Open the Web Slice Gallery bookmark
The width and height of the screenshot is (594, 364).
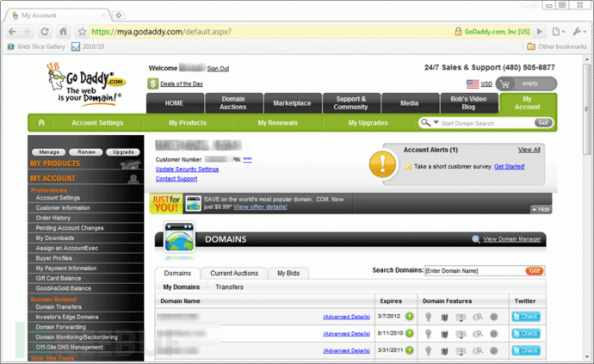coord(36,46)
